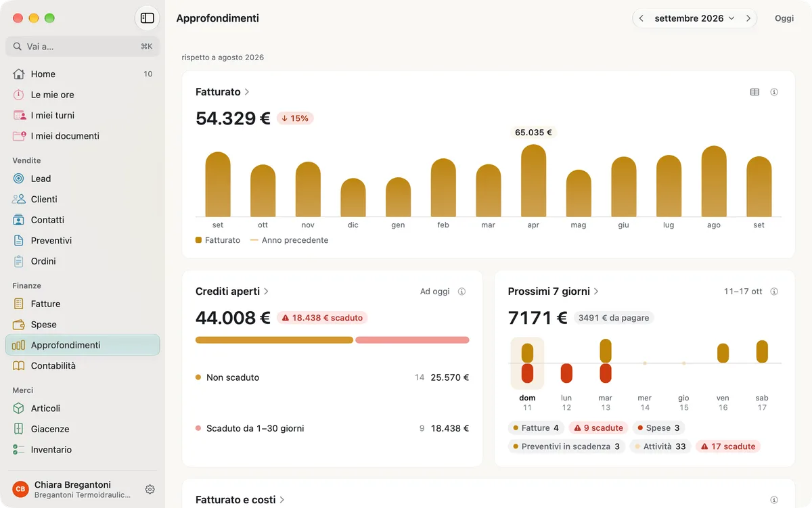Select the dom 11 day column
The width and height of the screenshot is (812, 508).
(x=527, y=373)
